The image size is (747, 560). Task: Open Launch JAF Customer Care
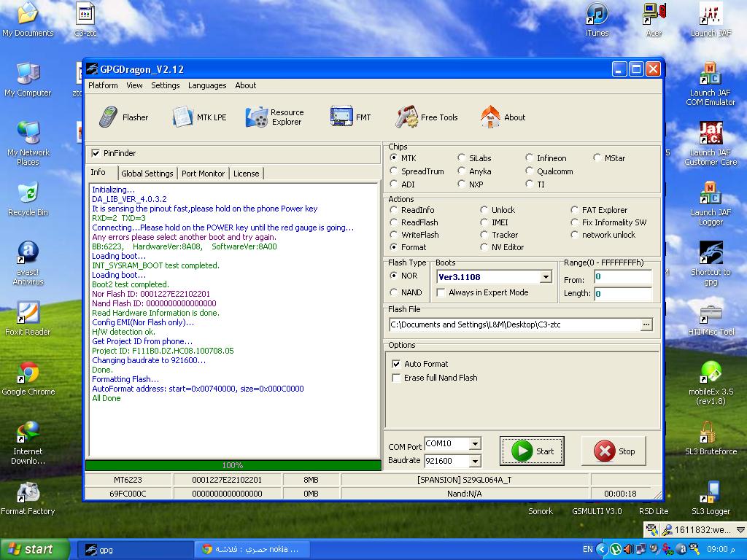pos(711,143)
